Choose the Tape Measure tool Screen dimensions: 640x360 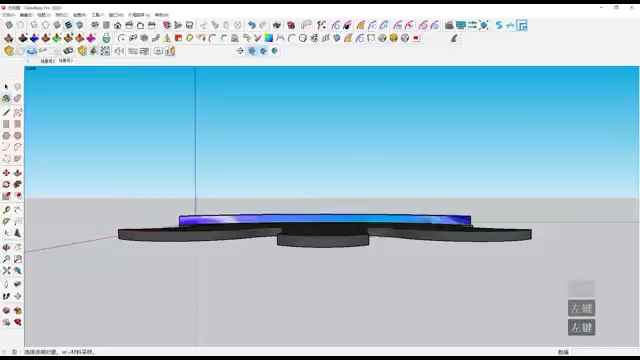(x=6, y=210)
